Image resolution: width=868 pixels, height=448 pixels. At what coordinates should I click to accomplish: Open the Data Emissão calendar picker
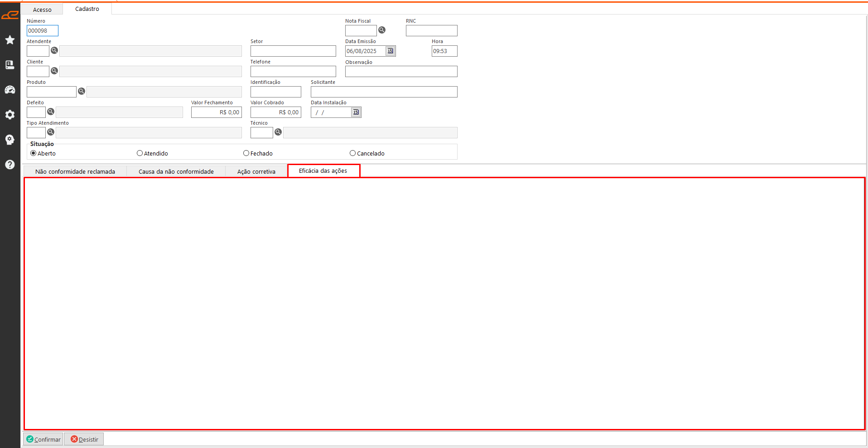pos(391,51)
